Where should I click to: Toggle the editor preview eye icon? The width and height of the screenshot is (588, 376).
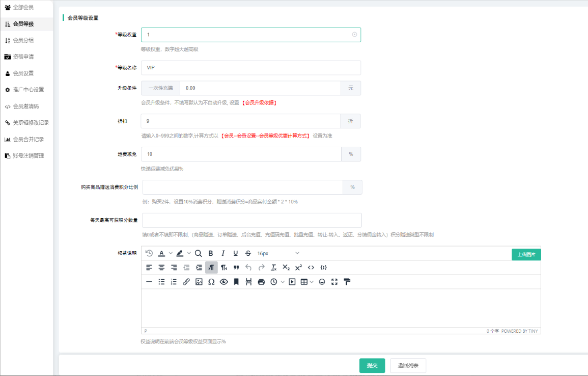click(223, 282)
